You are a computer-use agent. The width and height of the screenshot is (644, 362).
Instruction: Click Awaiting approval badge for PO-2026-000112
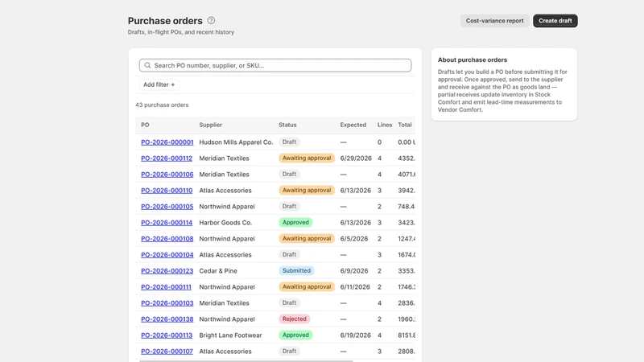tap(307, 158)
